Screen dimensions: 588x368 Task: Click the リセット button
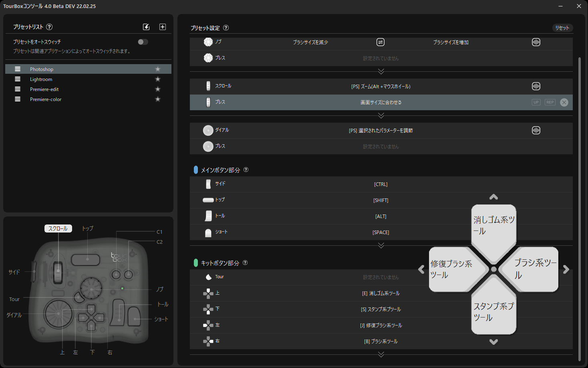[x=562, y=28]
